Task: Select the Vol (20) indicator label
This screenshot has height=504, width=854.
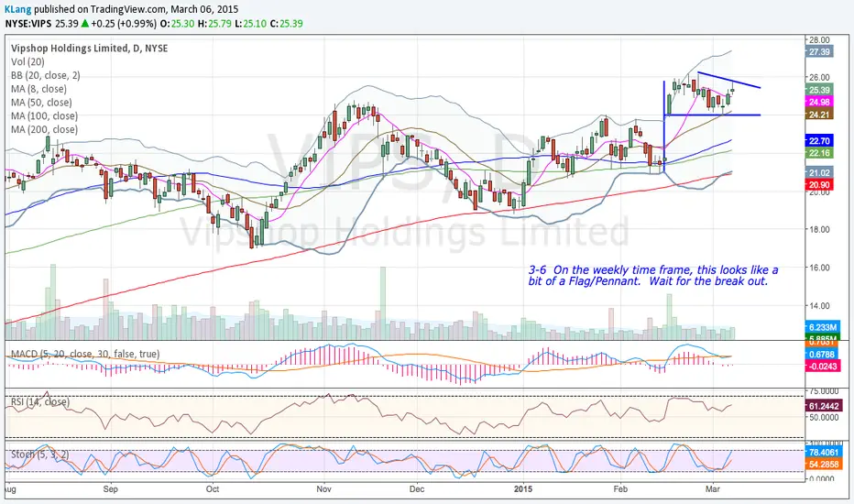Action: (27, 62)
